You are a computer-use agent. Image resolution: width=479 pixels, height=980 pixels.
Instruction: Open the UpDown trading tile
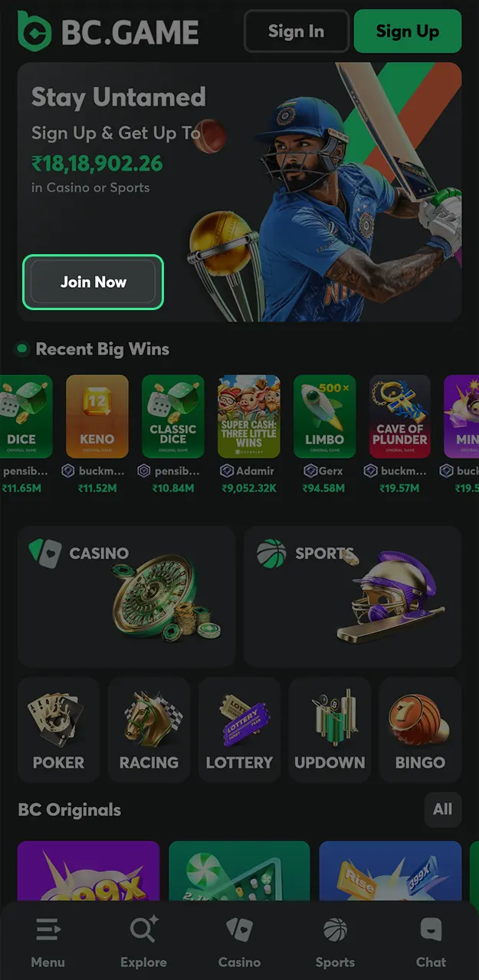[x=330, y=730]
